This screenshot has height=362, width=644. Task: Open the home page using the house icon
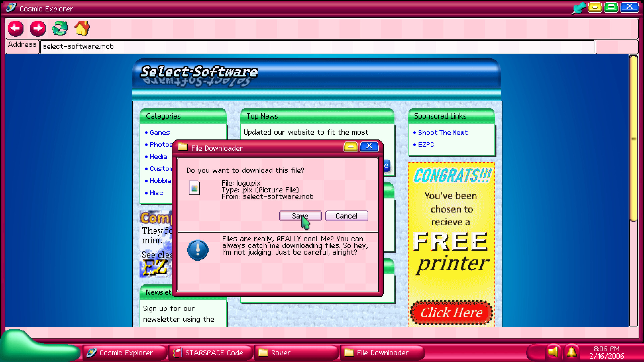(82, 29)
